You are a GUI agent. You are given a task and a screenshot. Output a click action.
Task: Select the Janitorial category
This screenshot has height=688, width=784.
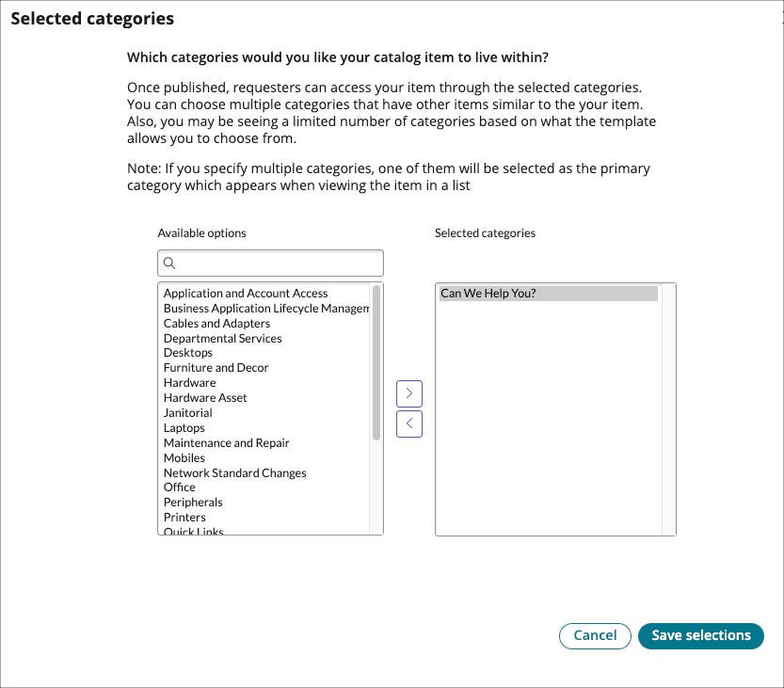click(187, 412)
